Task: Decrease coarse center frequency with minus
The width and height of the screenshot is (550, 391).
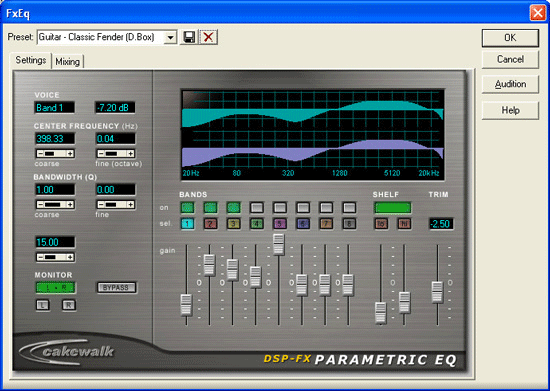Action: tap(40, 154)
